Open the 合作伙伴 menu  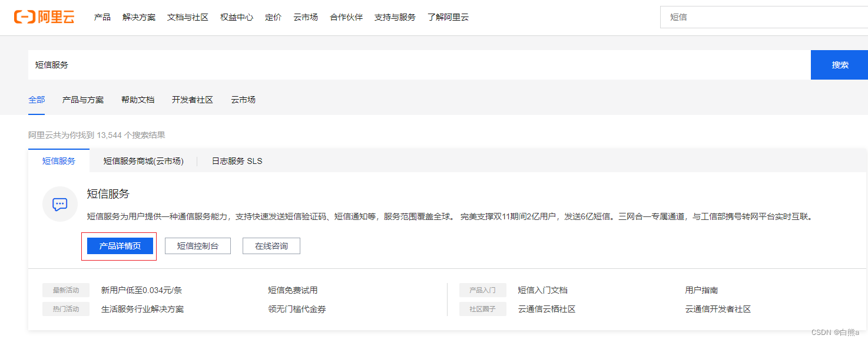pyautogui.click(x=346, y=17)
